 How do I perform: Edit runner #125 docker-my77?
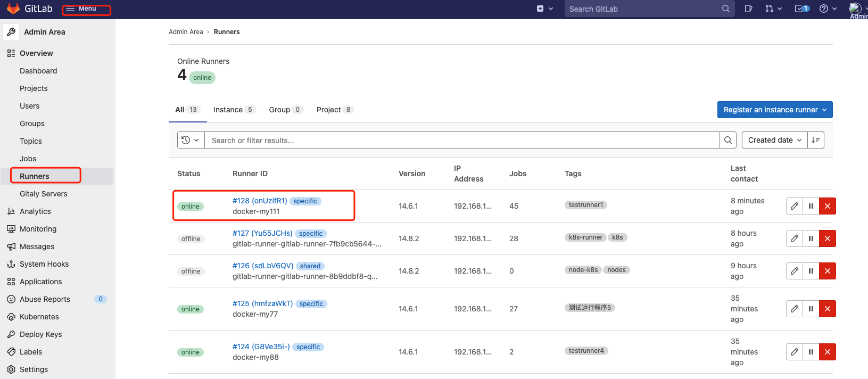(795, 309)
